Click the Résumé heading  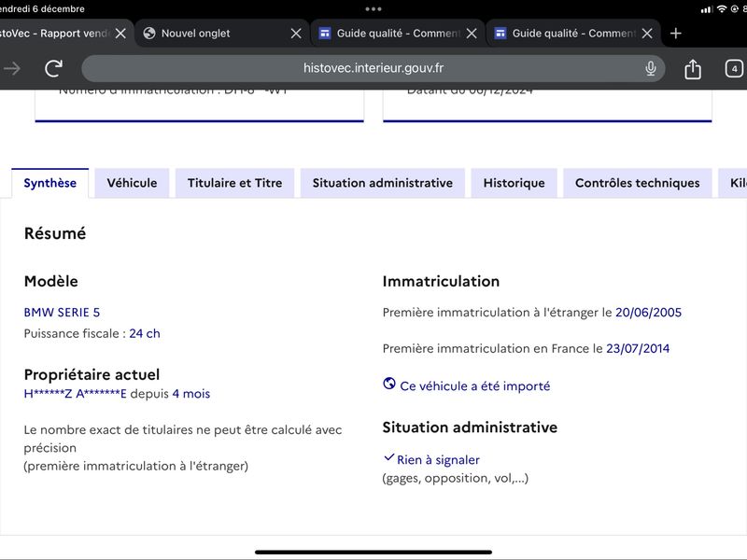55,233
